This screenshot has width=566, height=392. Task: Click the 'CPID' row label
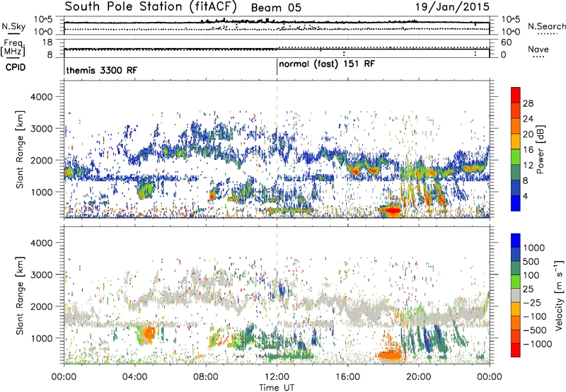16,67
